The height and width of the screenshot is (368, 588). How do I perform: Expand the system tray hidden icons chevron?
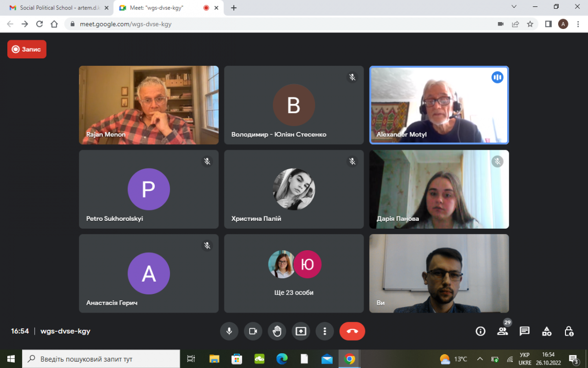click(480, 359)
